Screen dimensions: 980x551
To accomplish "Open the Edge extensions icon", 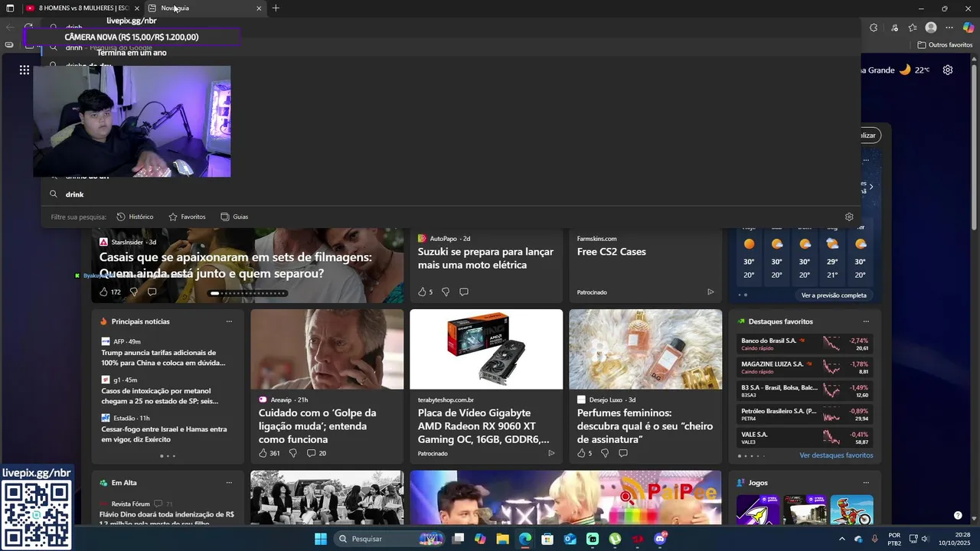I will pos(874,28).
